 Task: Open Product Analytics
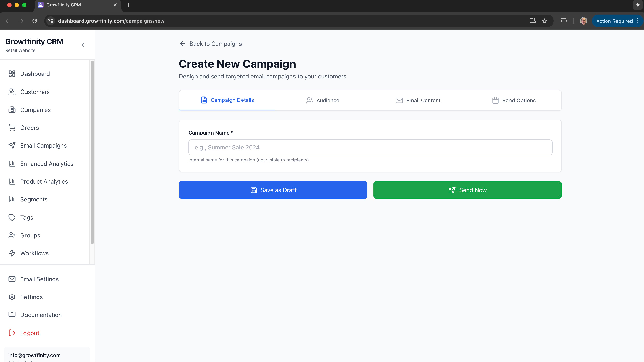45,181
